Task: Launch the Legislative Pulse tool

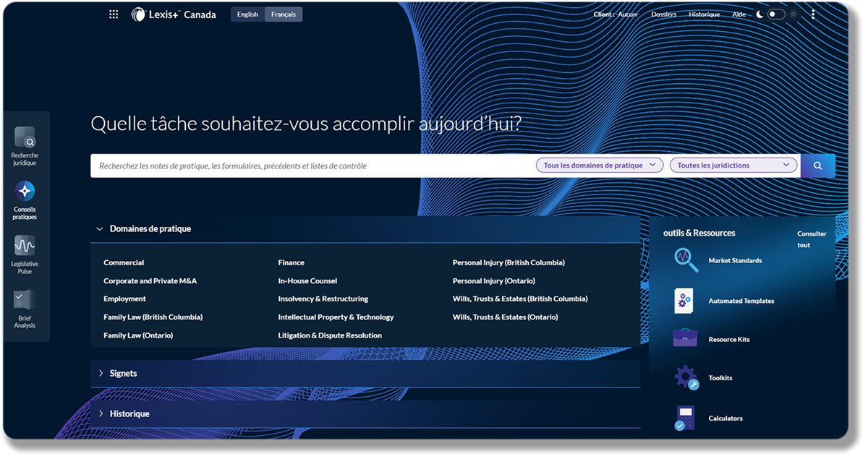Action: tap(25, 246)
